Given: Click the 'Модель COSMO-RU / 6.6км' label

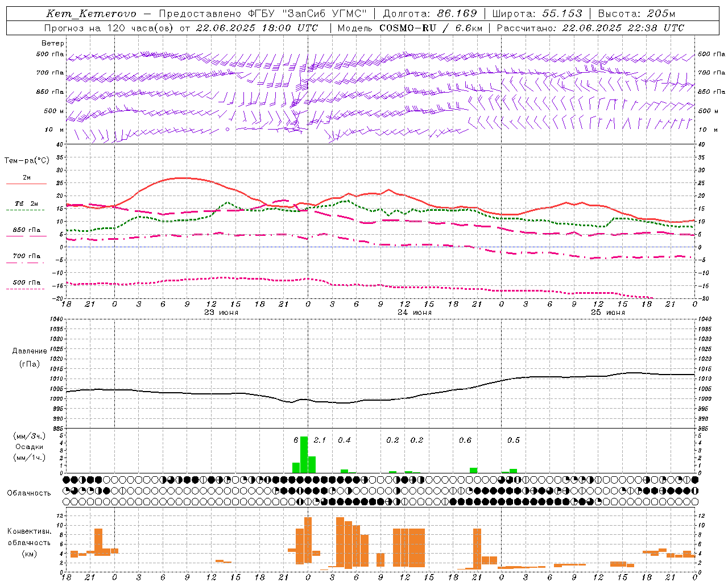Looking at the screenshot, I should (409, 28).
